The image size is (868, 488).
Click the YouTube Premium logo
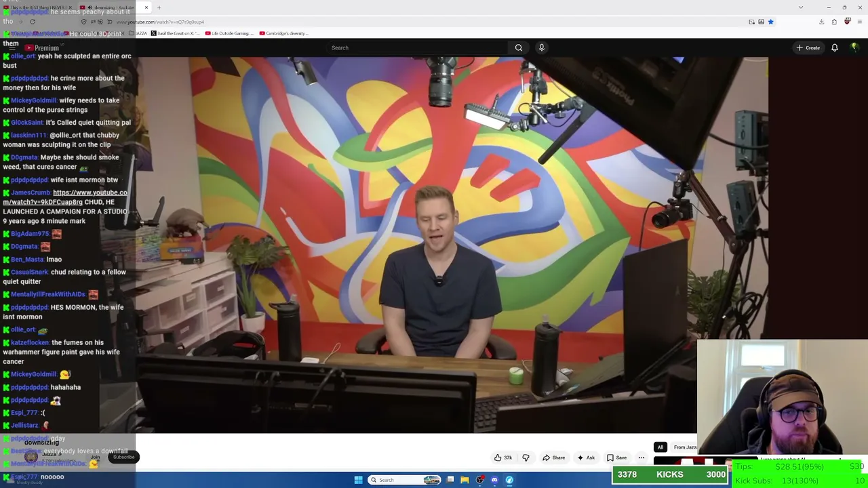click(x=42, y=47)
